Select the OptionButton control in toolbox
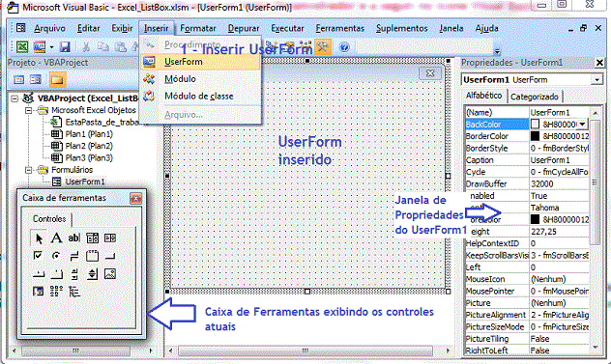 point(56,256)
